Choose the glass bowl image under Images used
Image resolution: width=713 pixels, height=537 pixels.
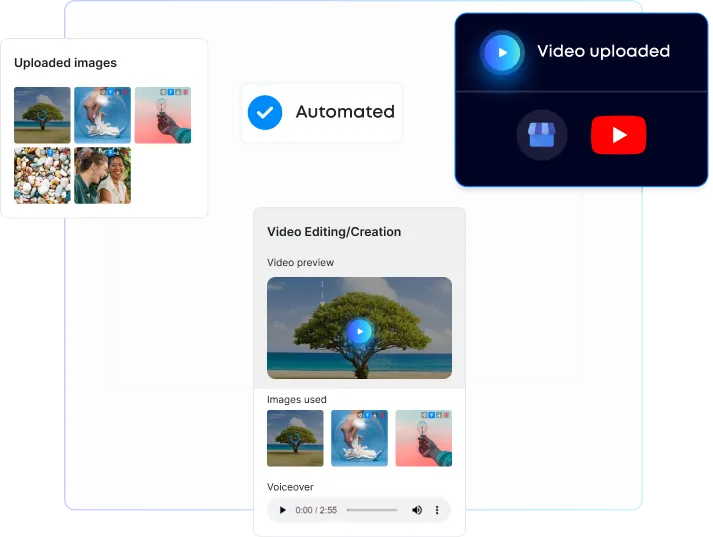pos(359,438)
